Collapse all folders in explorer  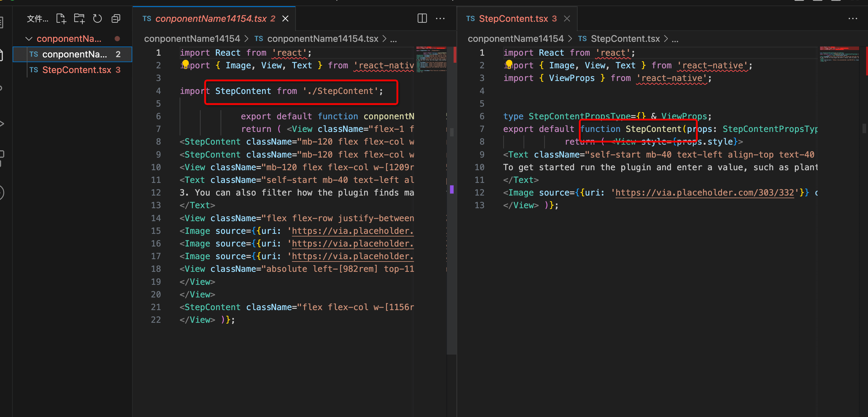pyautogui.click(x=116, y=19)
